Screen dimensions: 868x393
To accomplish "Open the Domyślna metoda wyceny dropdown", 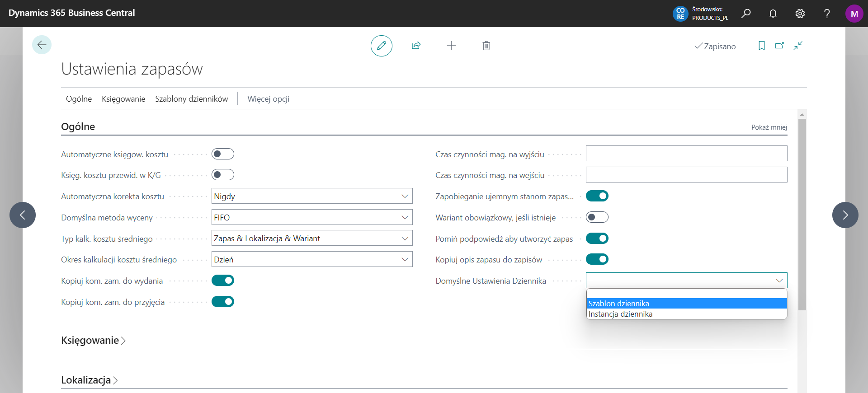I will (x=311, y=217).
